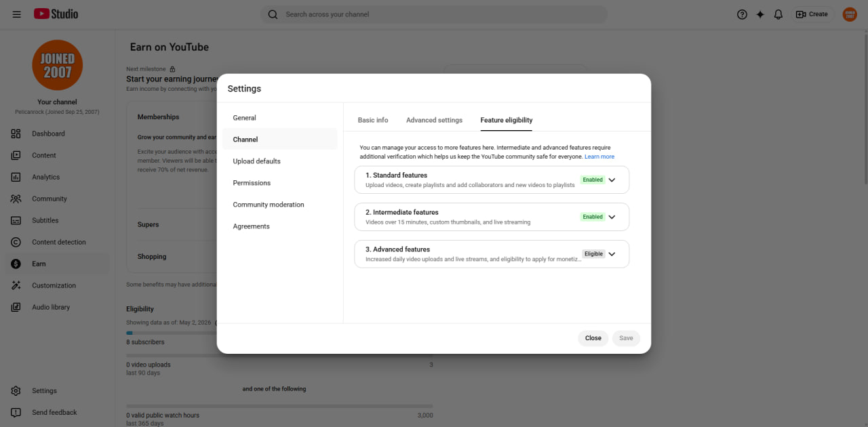Open Content detection copyright icon
This screenshot has width=868, height=427.
[16, 242]
